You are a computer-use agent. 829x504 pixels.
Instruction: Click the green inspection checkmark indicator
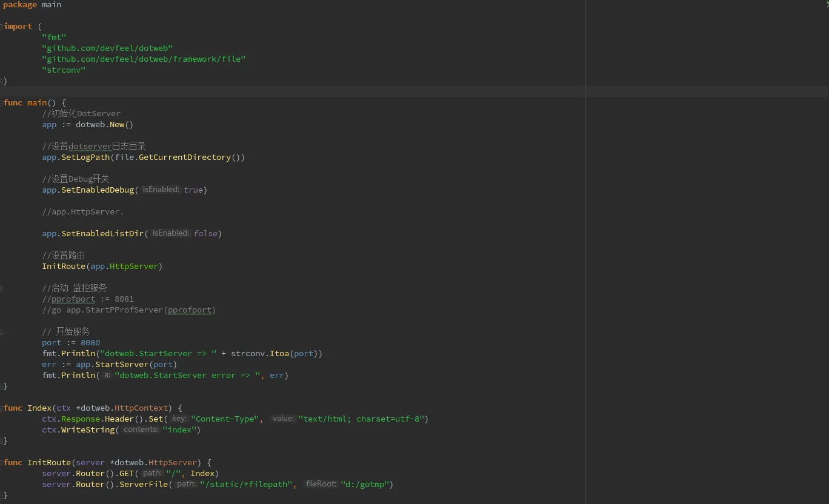tap(827, 4)
